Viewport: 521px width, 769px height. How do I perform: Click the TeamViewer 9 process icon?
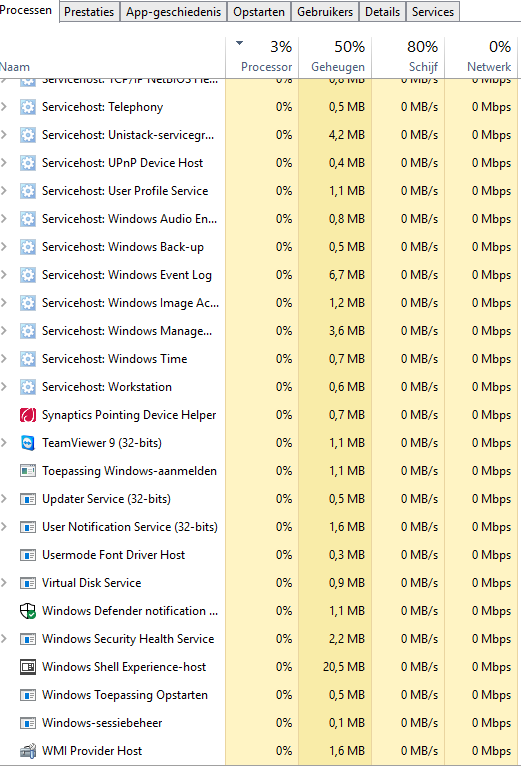coord(28,443)
